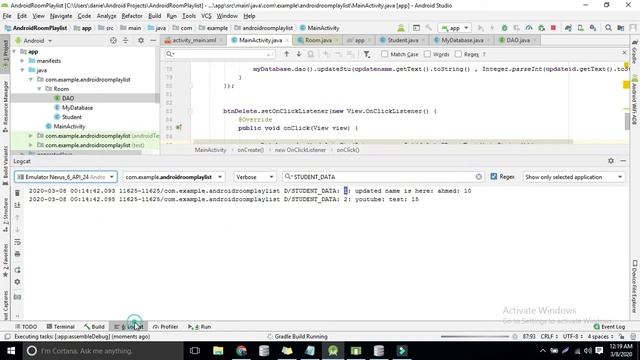Click previous occurrence up arrow in find bar
This screenshot has height=360, width=640.
tap(287, 54)
